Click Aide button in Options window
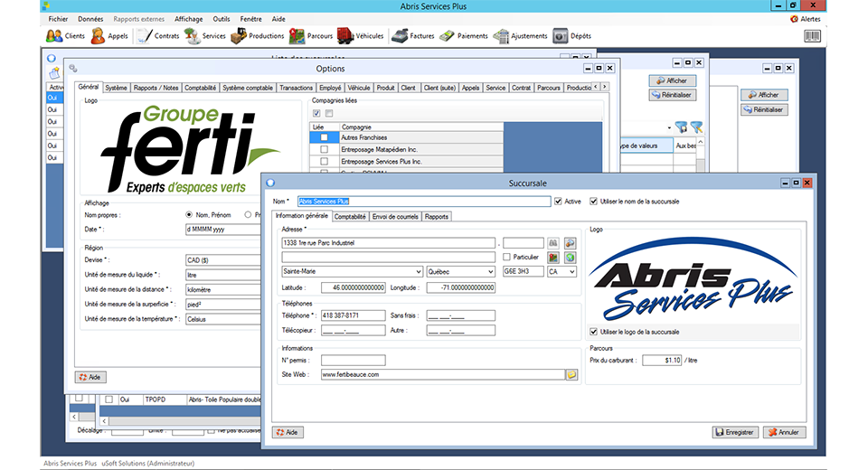The width and height of the screenshot is (868, 470). tap(90, 377)
